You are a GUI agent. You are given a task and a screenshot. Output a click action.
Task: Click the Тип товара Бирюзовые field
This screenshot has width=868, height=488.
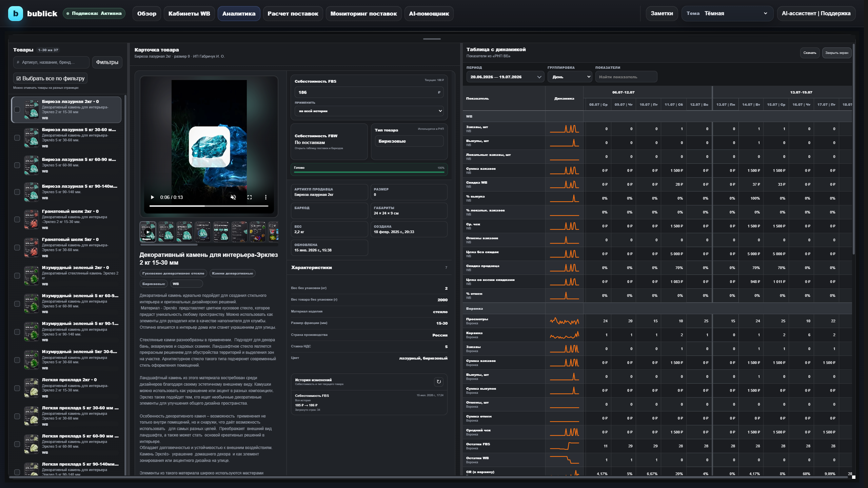point(409,141)
